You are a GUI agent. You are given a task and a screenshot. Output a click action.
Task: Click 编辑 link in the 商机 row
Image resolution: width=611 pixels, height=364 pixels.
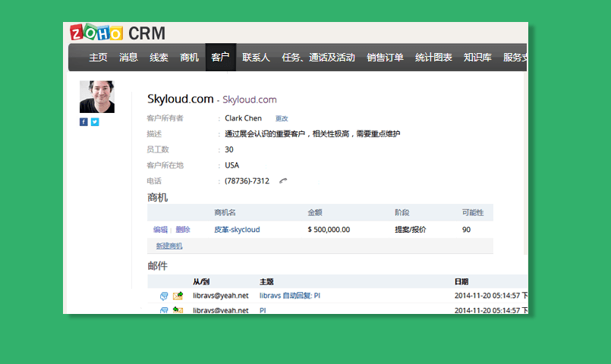(x=160, y=230)
